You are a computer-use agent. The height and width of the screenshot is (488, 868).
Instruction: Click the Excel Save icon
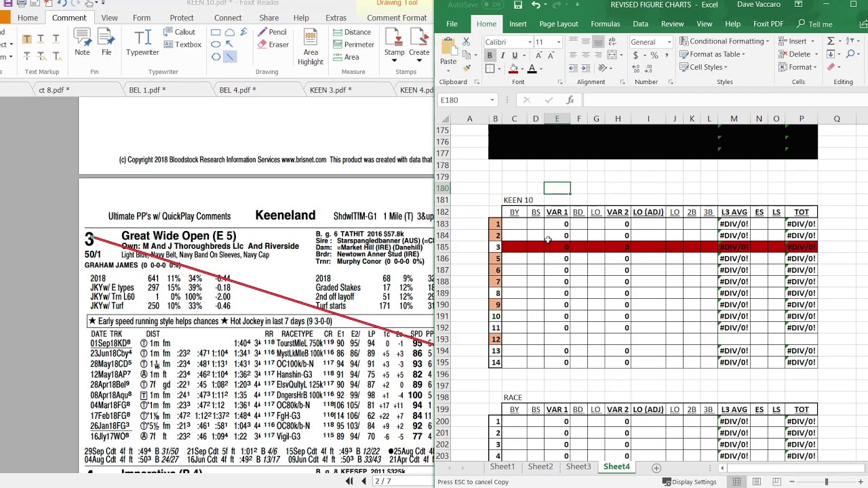pyautogui.click(x=517, y=5)
